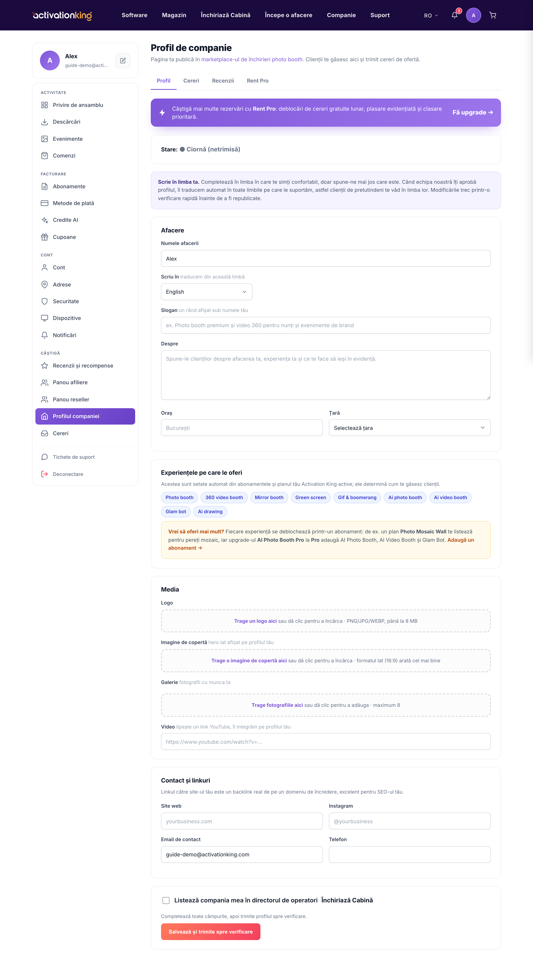Open the RO language selector

(x=431, y=16)
